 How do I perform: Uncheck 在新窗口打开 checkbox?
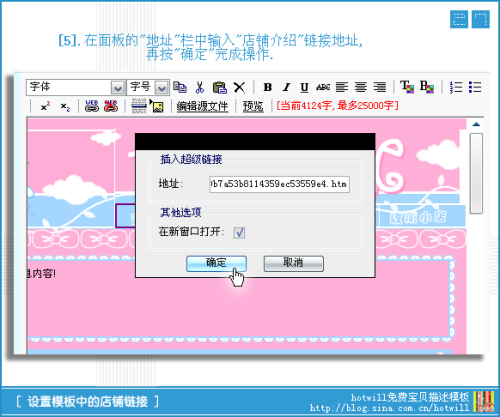pos(239,232)
